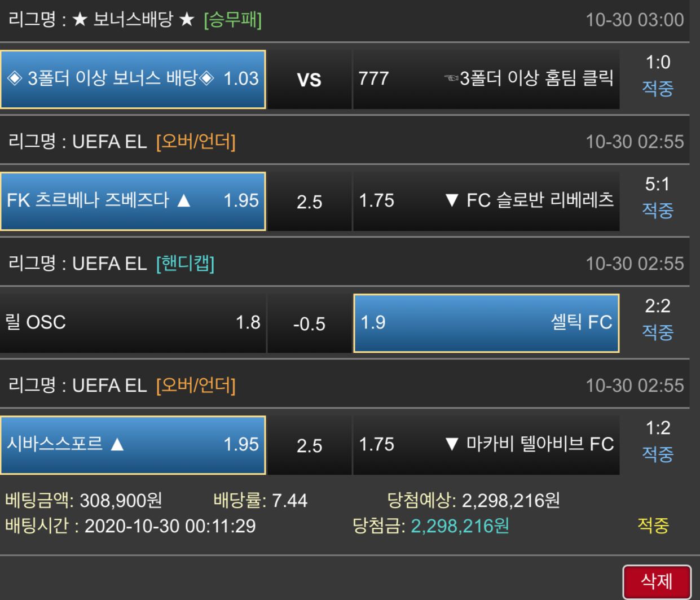Select FC 슬로반 리베레츠 under 1.75 bet
The image size is (700, 600).
[x=486, y=201]
